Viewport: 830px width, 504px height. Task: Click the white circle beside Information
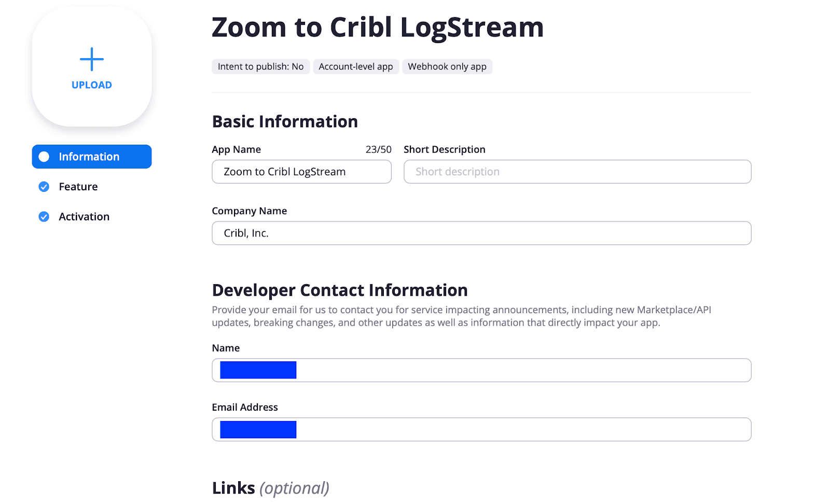[x=44, y=157]
